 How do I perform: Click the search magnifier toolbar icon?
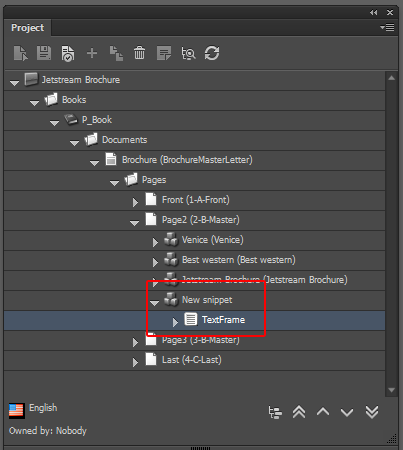188,53
